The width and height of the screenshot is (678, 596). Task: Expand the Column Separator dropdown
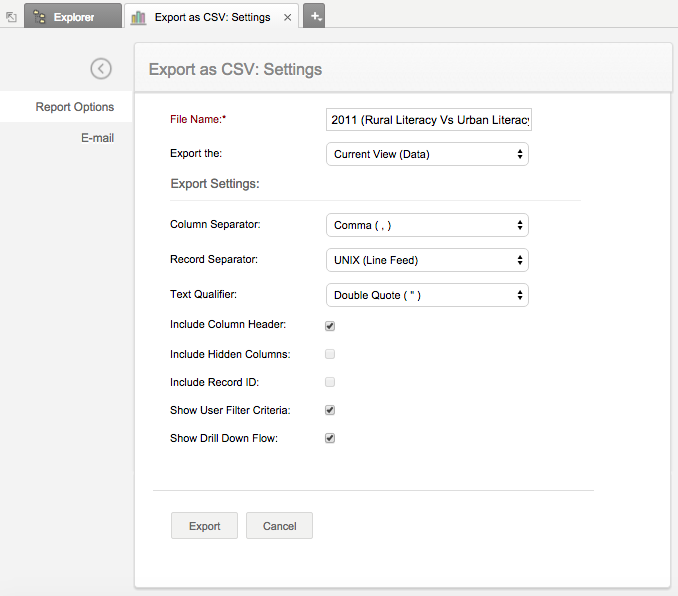point(427,225)
